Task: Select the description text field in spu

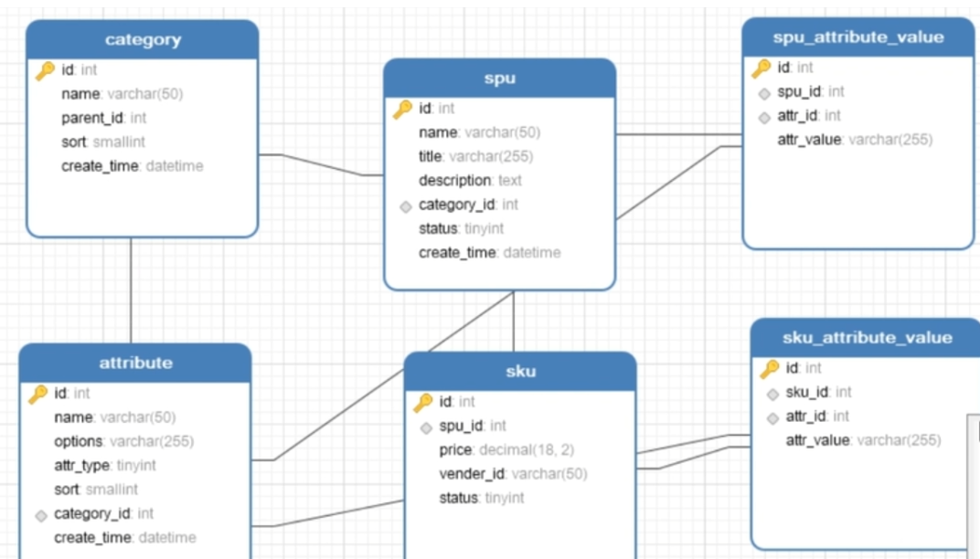Action: pos(470,181)
